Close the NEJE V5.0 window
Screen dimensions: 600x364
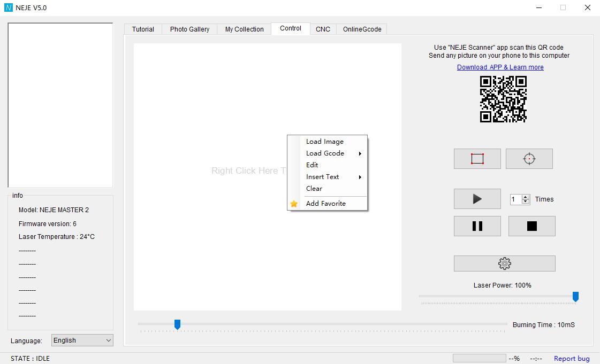(587, 7)
